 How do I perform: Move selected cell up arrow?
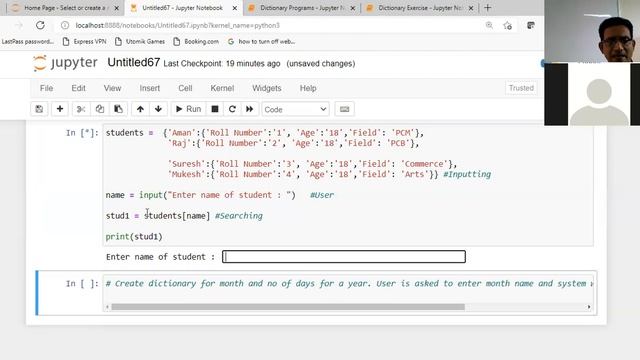coord(140,109)
